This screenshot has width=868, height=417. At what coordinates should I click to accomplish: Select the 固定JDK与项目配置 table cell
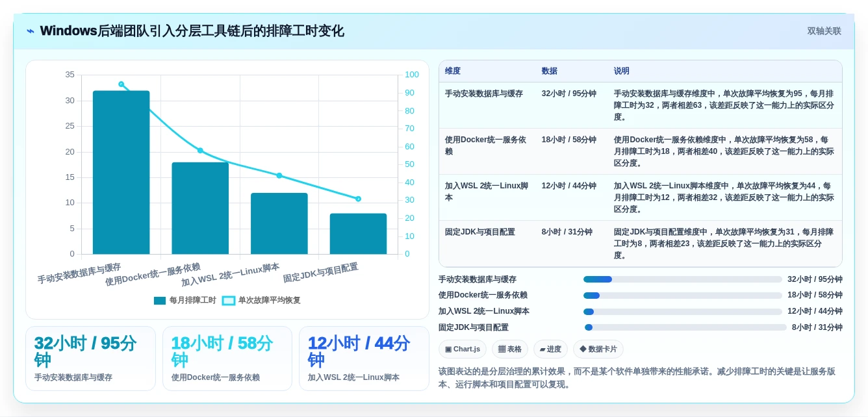pos(487,244)
